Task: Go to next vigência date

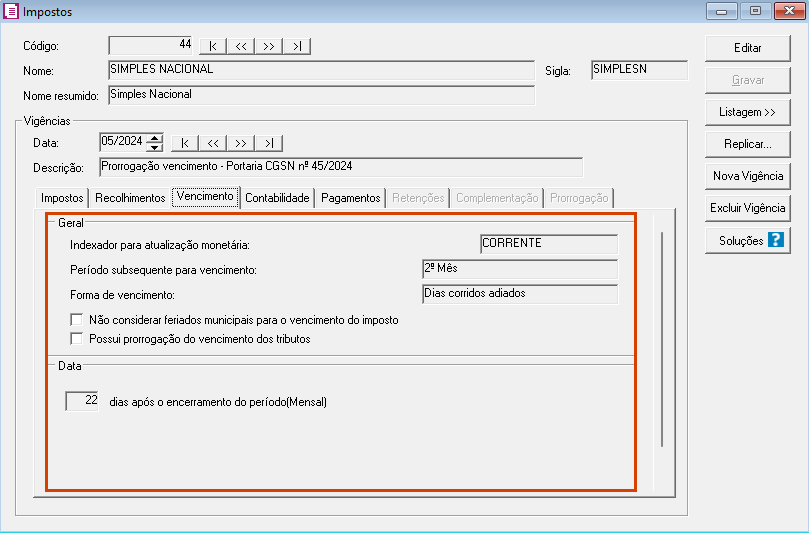Action: [x=240, y=143]
